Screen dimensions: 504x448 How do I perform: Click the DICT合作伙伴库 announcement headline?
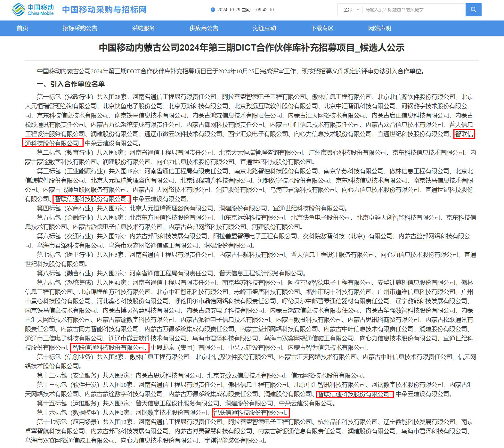(252, 48)
